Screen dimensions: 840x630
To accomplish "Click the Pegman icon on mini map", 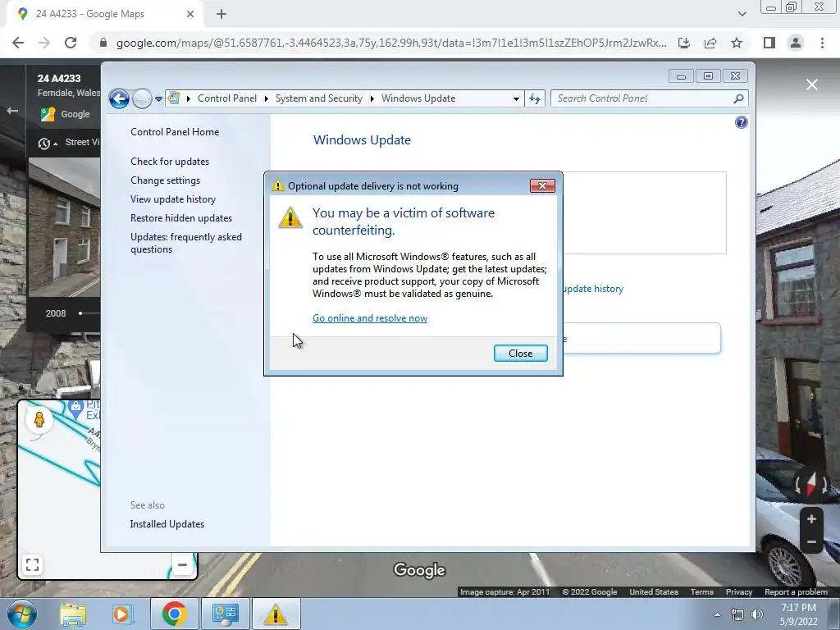I will pos(39,419).
